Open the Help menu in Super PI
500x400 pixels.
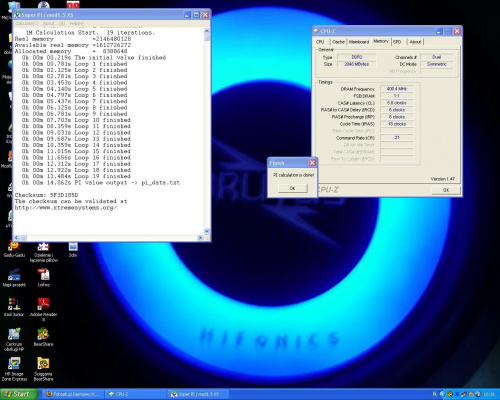(77, 23)
